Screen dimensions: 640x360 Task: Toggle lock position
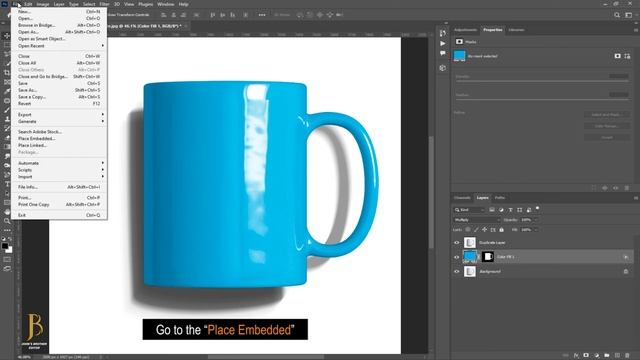[x=484, y=230]
